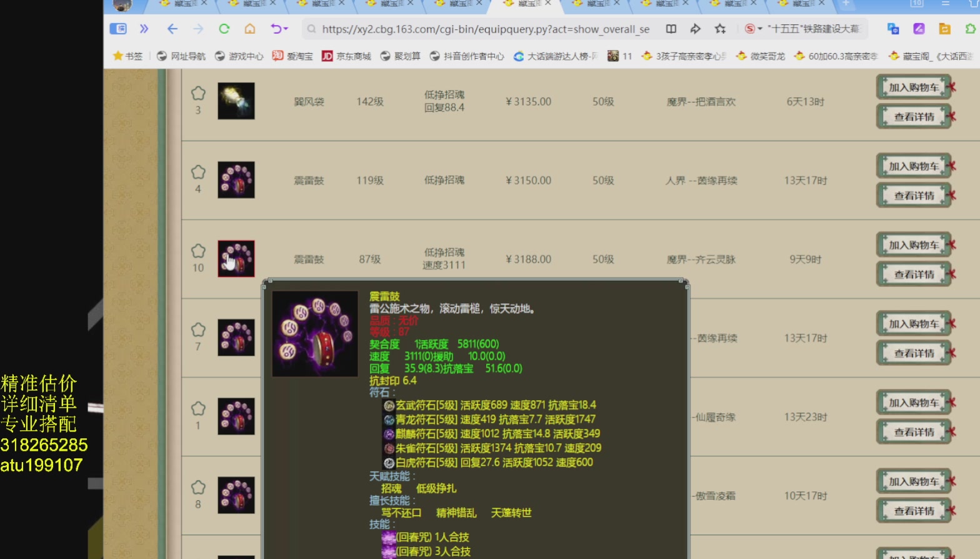980x559 pixels.
Task: Add 震雷鼓 ¥3188.00 to shopping cart
Action: point(914,245)
